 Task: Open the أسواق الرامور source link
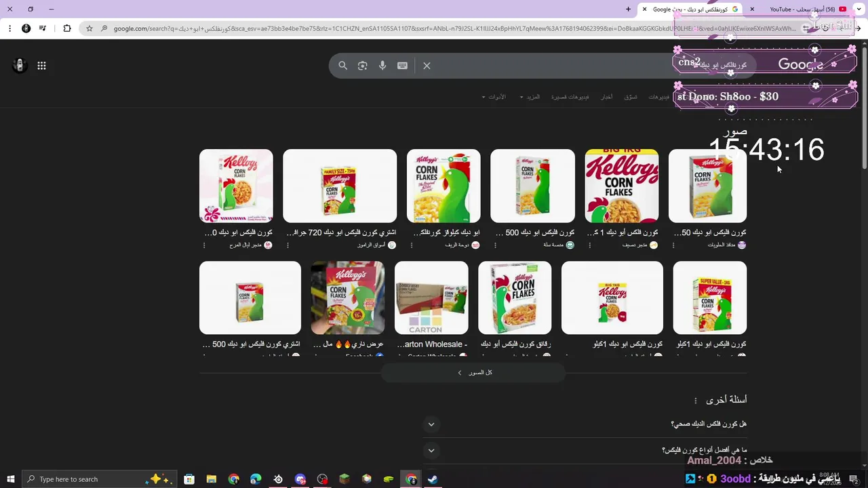pos(376,245)
